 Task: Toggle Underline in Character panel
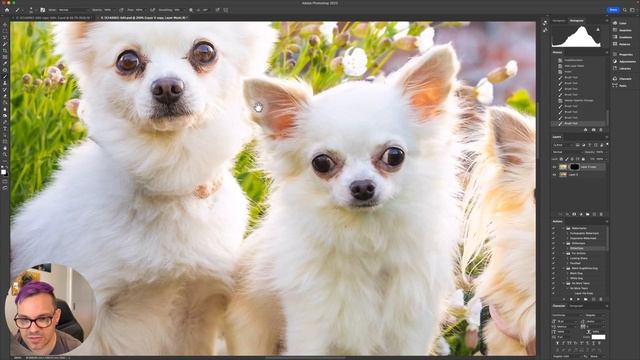coord(593,343)
